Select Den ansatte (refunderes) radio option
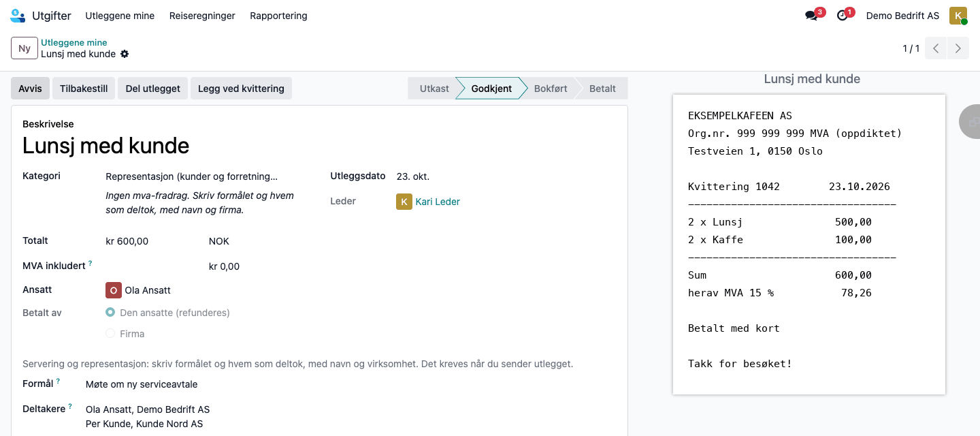The height and width of the screenshot is (436, 980). tap(110, 313)
